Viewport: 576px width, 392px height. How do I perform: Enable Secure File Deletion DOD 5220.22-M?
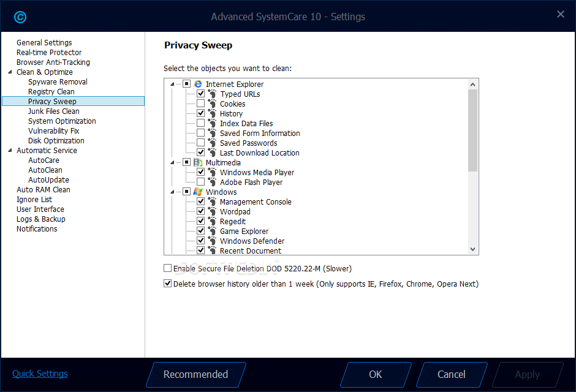(x=167, y=268)
